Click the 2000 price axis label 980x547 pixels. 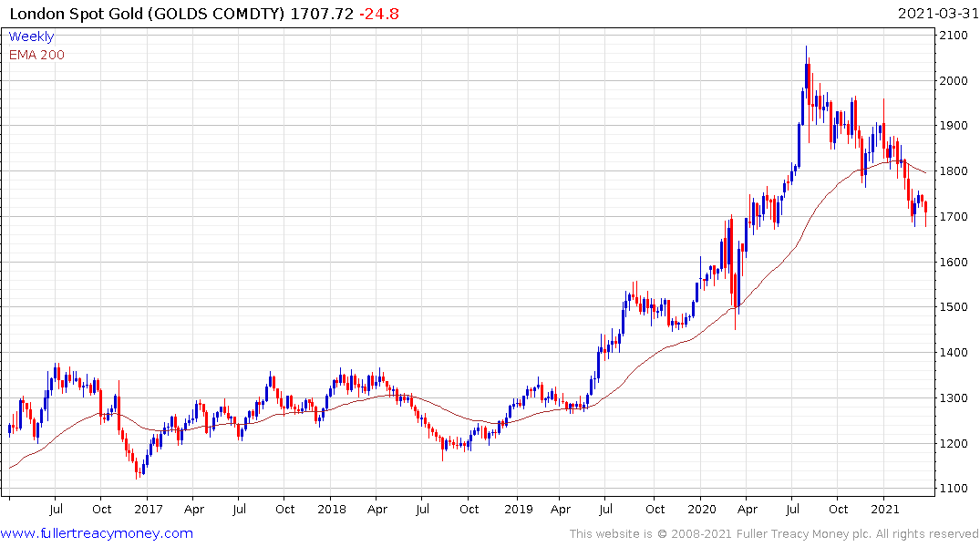(954, 80)
